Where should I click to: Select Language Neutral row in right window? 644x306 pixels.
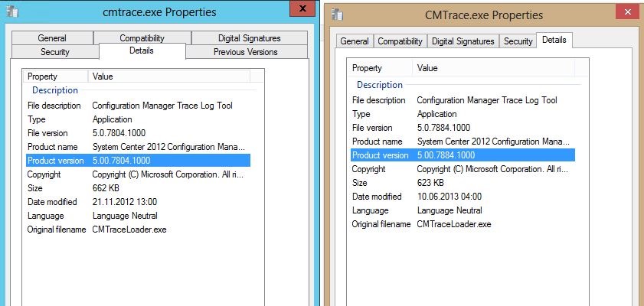(x=463, y=210)
